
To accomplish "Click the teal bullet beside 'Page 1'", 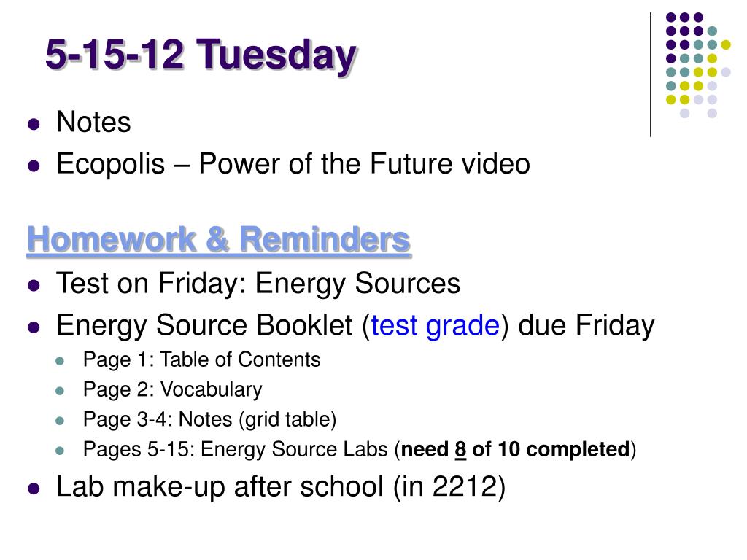I will coord(60,361).
